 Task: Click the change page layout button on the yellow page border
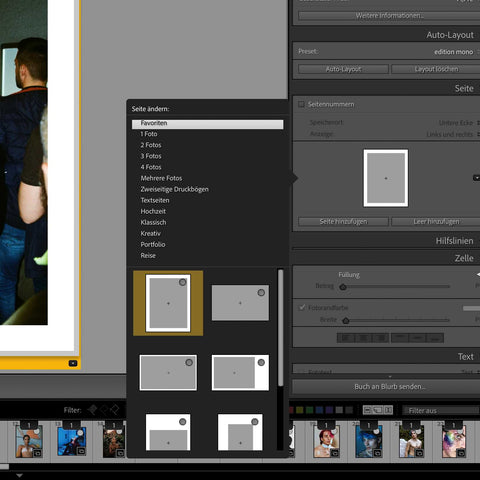coord(73,363)
